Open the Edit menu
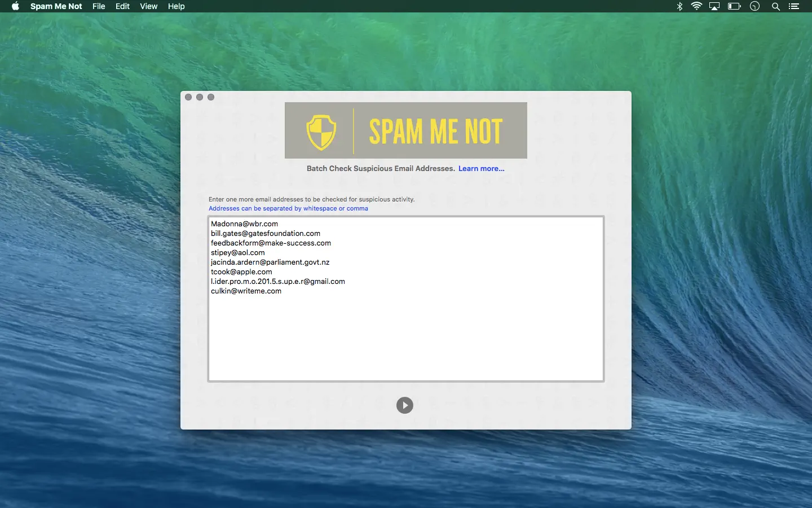The height and width of the screenshot is (508, 812). pos(122,6)
